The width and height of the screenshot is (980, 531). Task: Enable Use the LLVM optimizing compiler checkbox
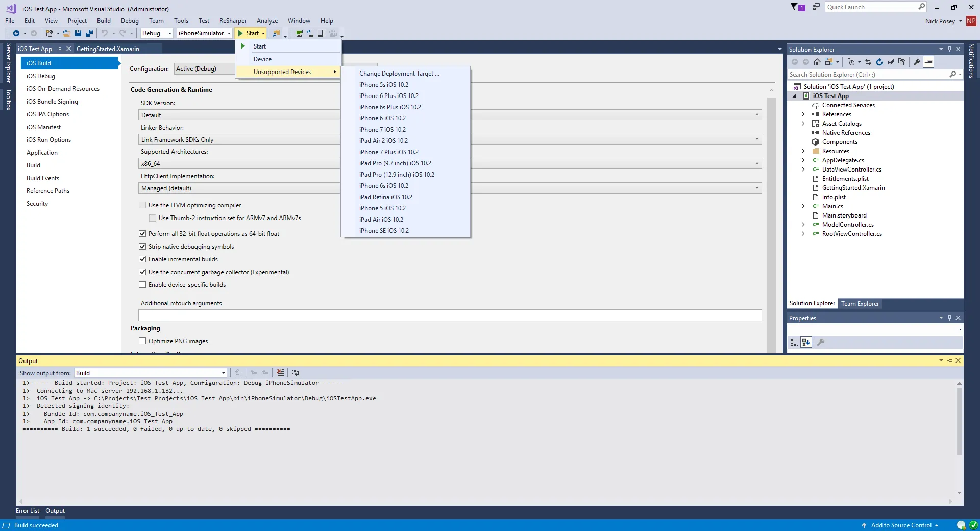142,205
